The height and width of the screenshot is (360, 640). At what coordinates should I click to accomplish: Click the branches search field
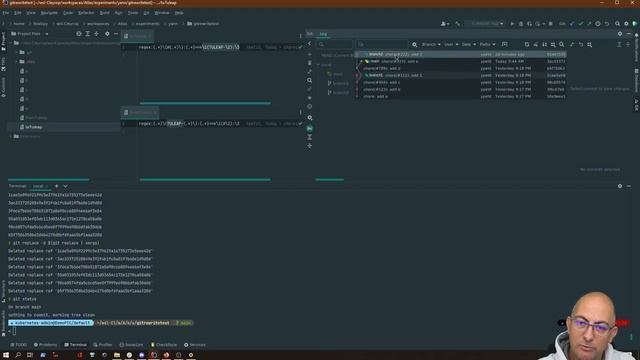click(x=335, y=44)
